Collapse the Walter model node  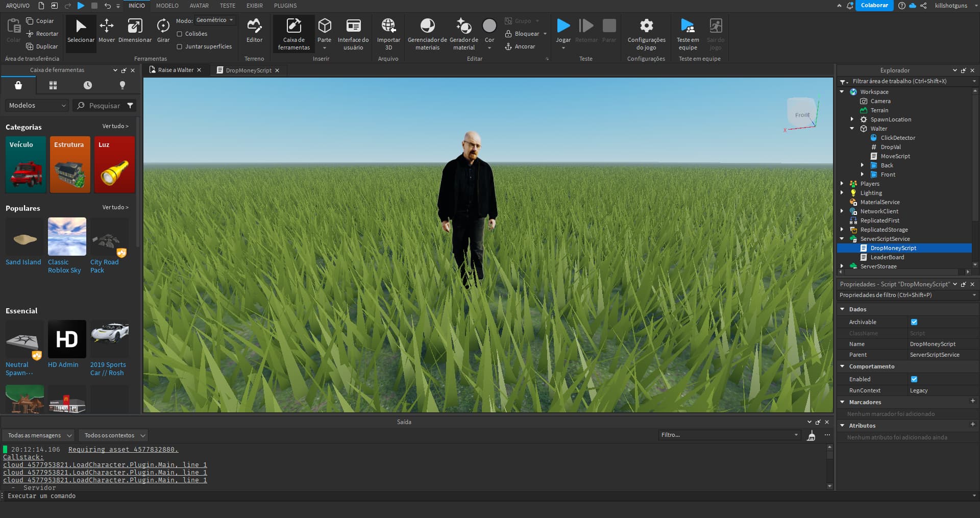click(852, 129)
